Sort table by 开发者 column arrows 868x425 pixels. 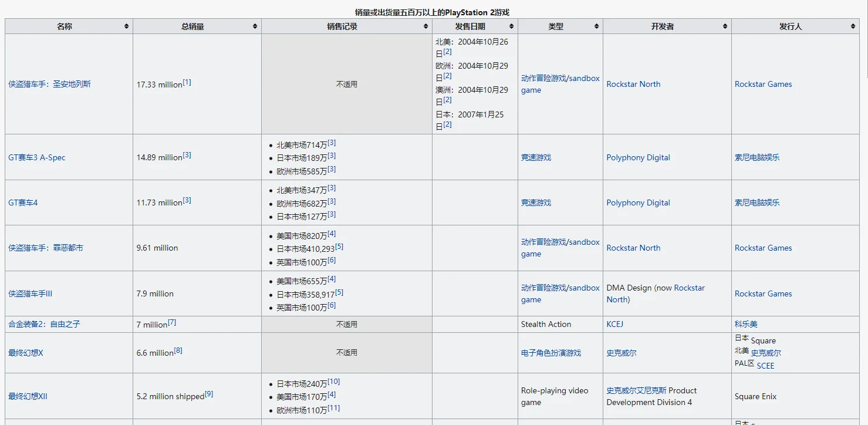(x=725, y=26)
